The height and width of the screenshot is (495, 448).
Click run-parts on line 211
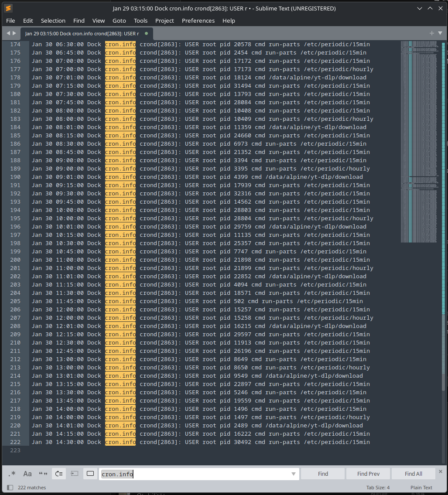(284, 351)
